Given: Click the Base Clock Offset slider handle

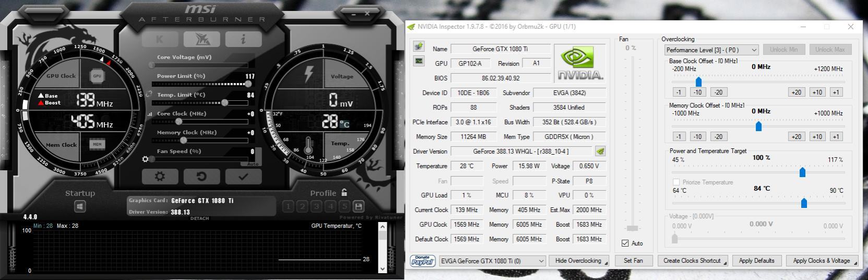Looking at the screenshot, I should tap(698, 81).
